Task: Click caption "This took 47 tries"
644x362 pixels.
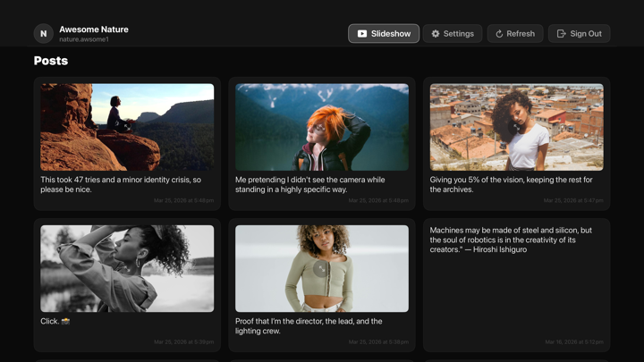Action: [121, 185]
